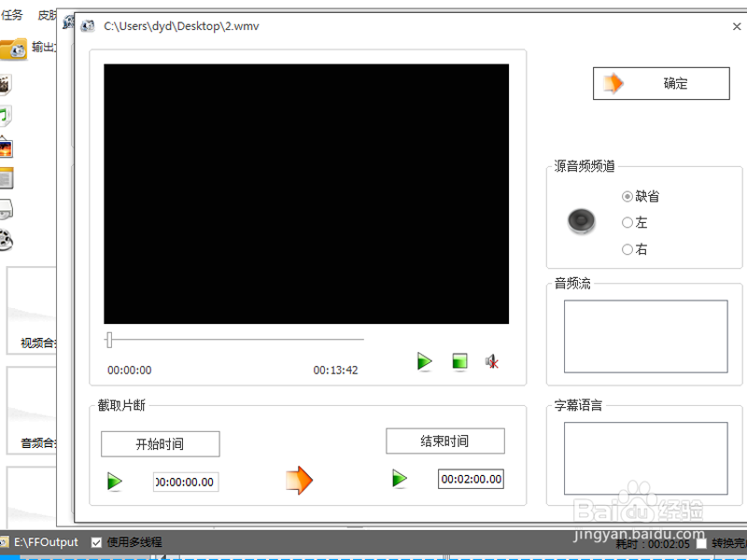Open the E:\FFOutput output folder path
747x560 pixels.
tap(46, 542)
